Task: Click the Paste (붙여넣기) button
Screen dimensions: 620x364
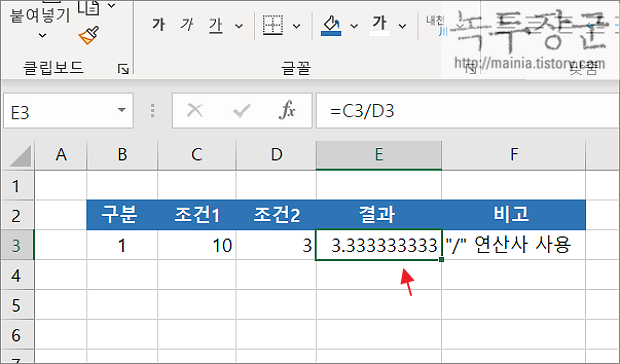Action: click(40, 15)
